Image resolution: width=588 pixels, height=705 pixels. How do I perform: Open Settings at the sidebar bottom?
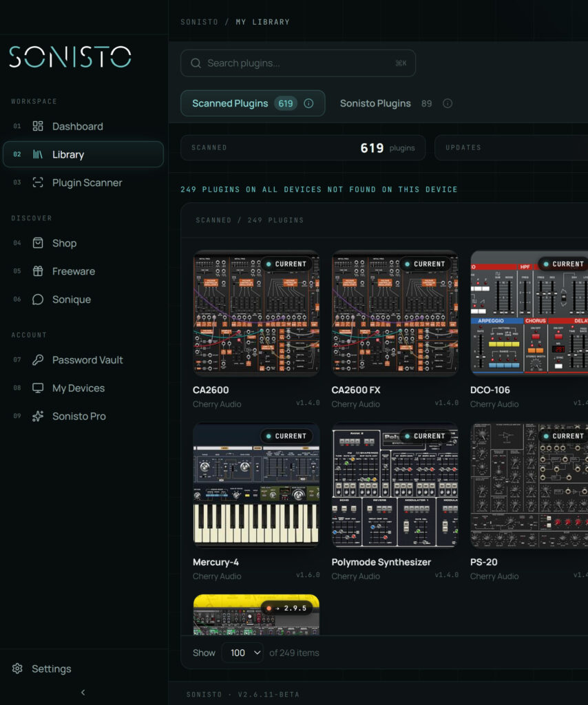(83, 669)
